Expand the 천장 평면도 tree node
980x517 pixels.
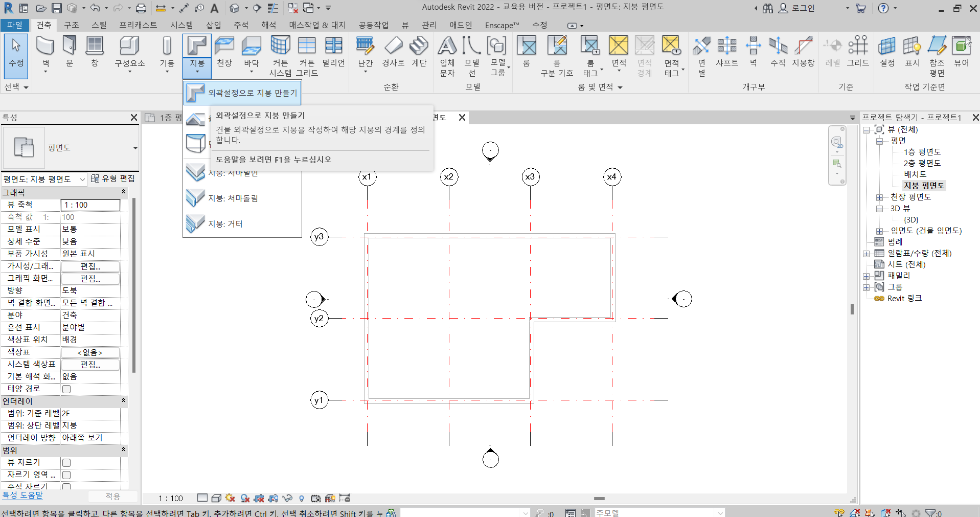[879, 197]
